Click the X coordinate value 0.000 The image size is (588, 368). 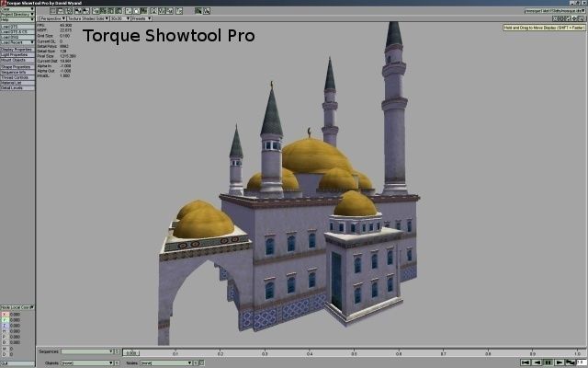[x=15, y=315]
